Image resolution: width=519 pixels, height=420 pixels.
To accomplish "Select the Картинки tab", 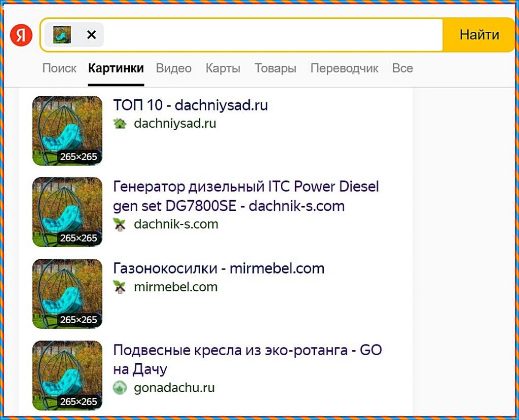I will [116, 68].
